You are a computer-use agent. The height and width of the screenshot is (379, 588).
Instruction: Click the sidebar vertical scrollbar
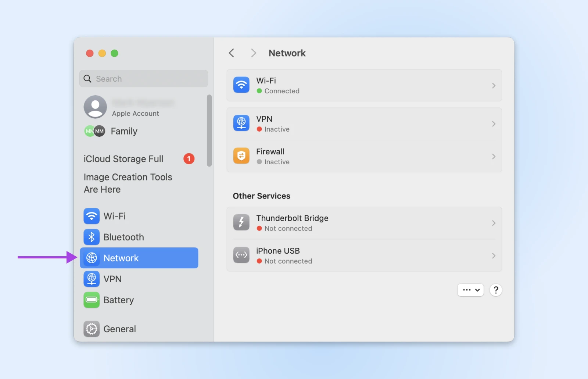209,130
